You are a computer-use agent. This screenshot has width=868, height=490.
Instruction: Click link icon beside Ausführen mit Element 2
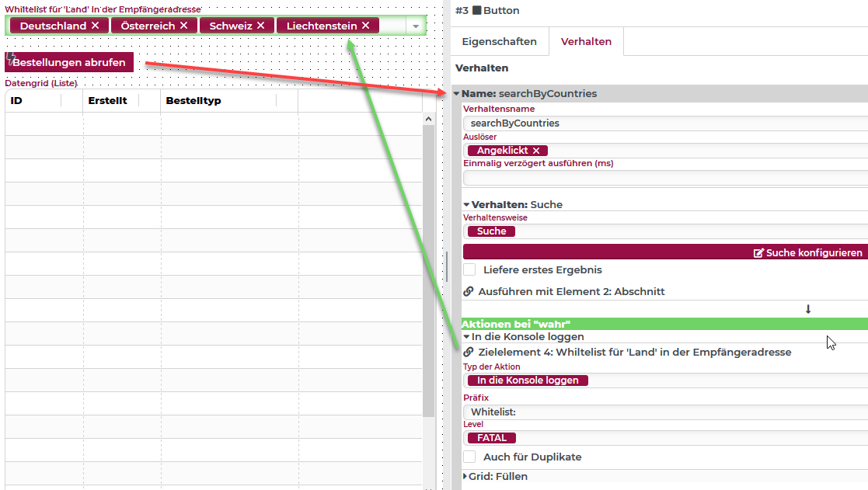click(469, 292)
